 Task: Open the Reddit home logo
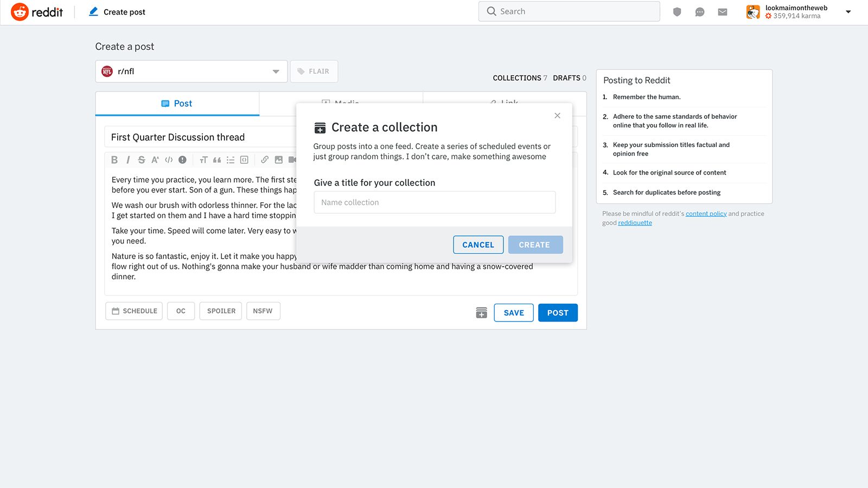point(37,12)
